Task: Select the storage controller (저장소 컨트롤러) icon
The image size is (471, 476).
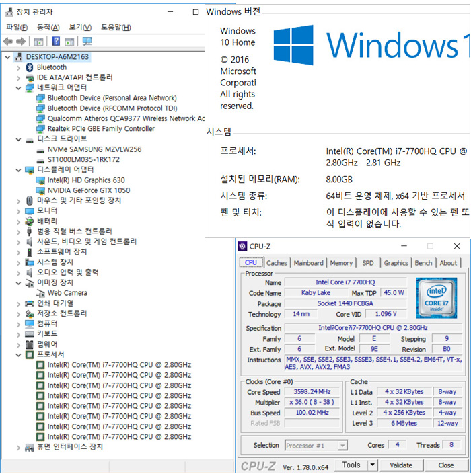Action: (x=30, y=313)
